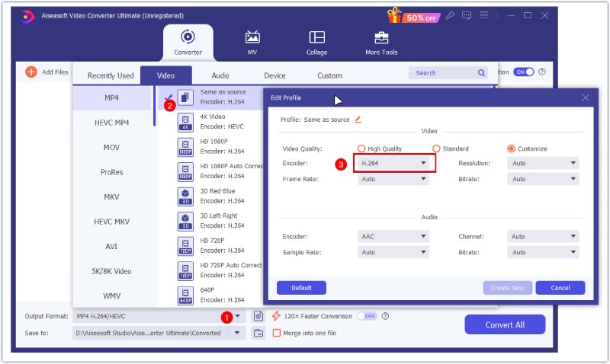Click the Create New button

[507, 288]
